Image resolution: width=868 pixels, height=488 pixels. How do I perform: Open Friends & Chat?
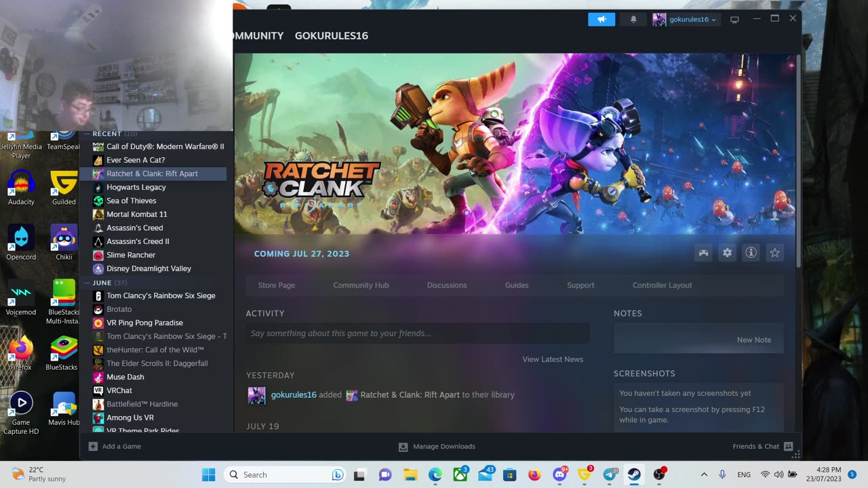point(762,447)
